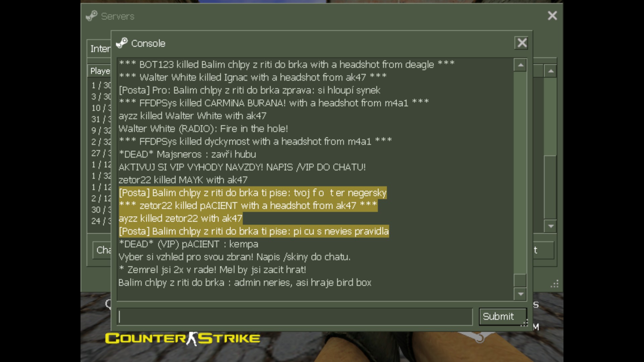The image size is (644, 362).
Task: Click the Console window resize grip
Action: [524, 323]
